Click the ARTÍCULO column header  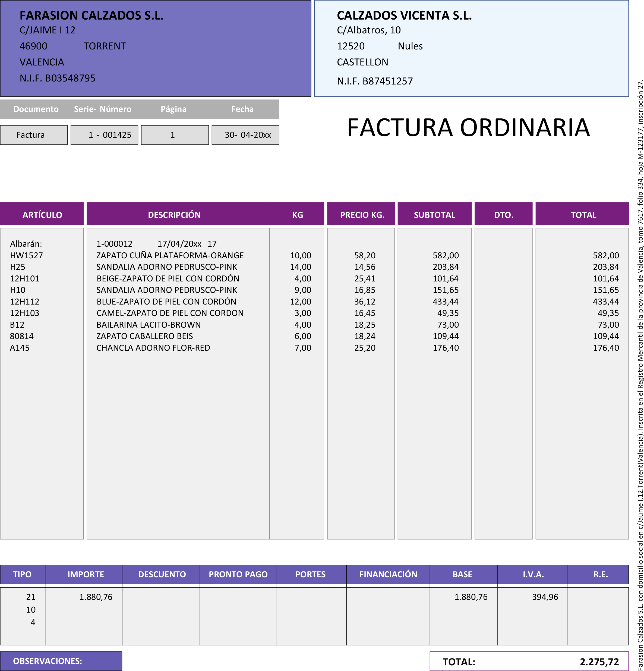tap(42, 215)
